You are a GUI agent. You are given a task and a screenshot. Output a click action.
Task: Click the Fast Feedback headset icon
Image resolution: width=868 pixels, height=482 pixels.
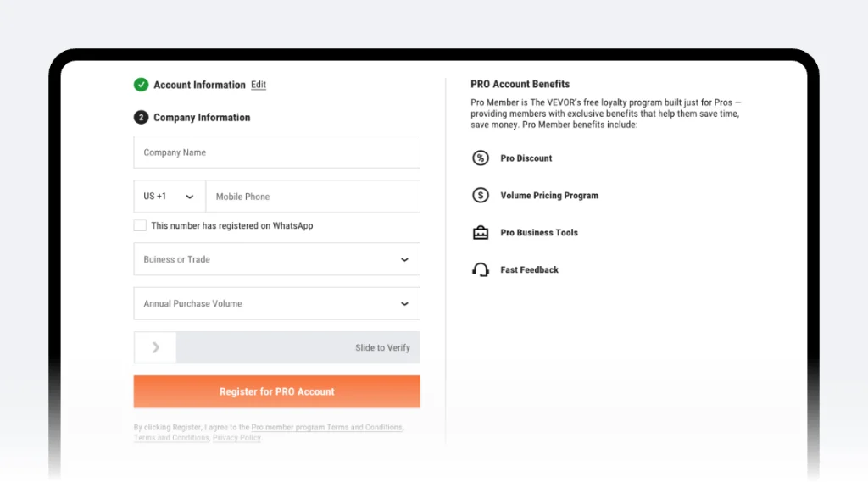coord(481,270)
